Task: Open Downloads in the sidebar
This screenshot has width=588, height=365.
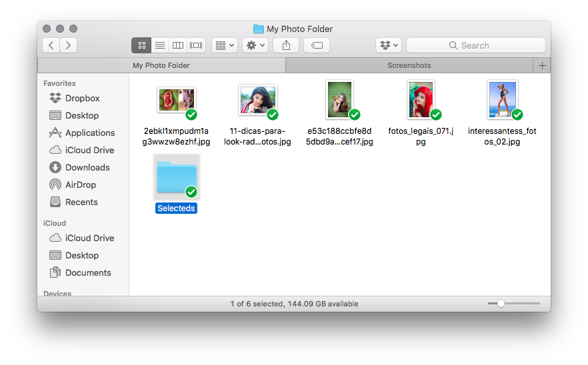Action: [x=79, y=167]
